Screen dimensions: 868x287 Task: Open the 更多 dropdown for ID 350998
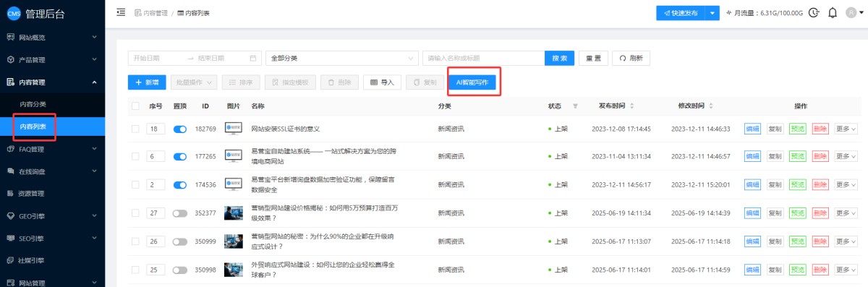pyautogui.click(x=846, y=270)
